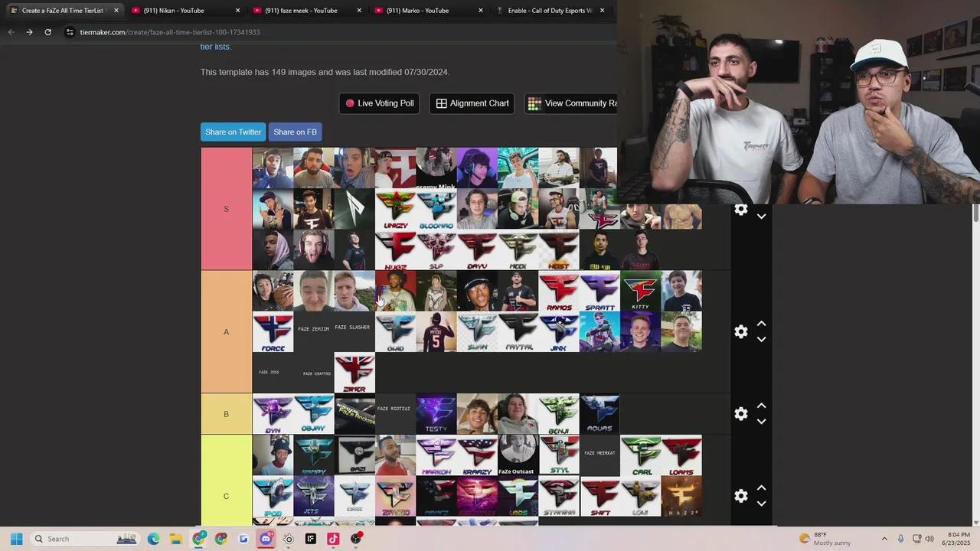Open TikTok app from taskbar
This screenshot has height=551, width=980.
333,539
